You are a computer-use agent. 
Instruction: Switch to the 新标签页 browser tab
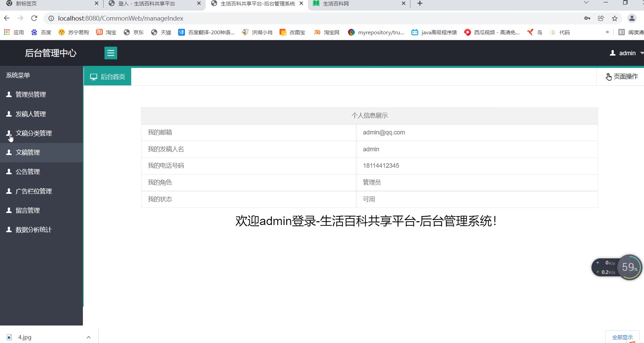[x=51, y=4]
